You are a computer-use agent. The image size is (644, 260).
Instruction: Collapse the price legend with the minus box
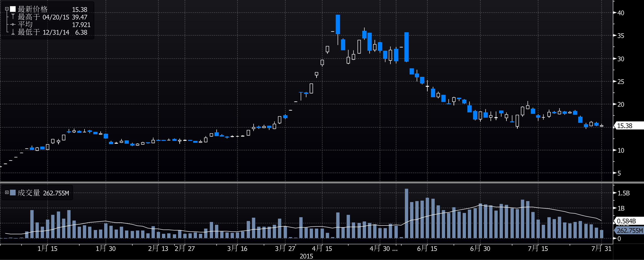click(7, 9)
